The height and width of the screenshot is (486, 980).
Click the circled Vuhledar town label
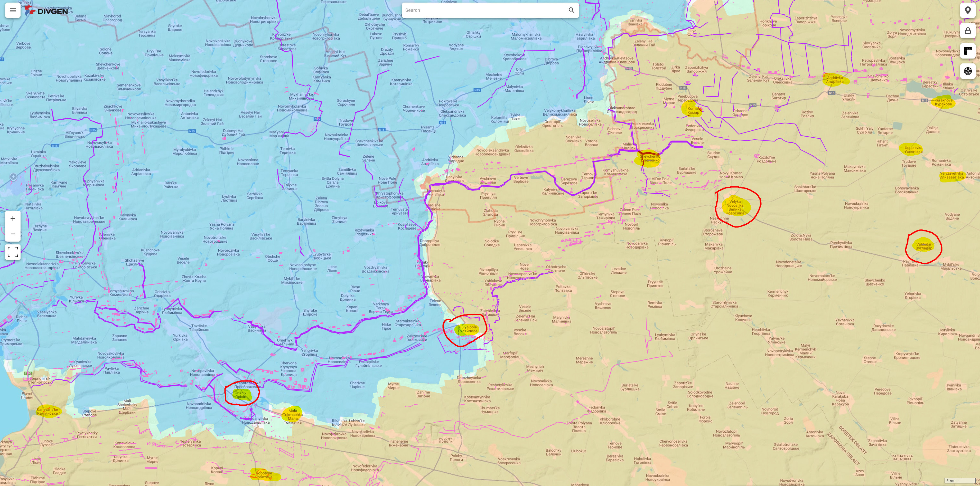[x=924, y=246]
